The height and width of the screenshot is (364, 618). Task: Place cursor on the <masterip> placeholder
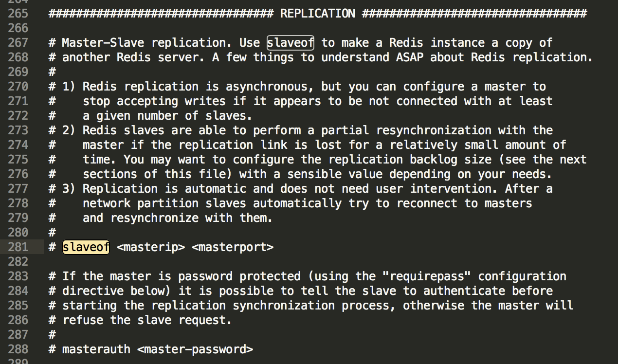point(151,247)
